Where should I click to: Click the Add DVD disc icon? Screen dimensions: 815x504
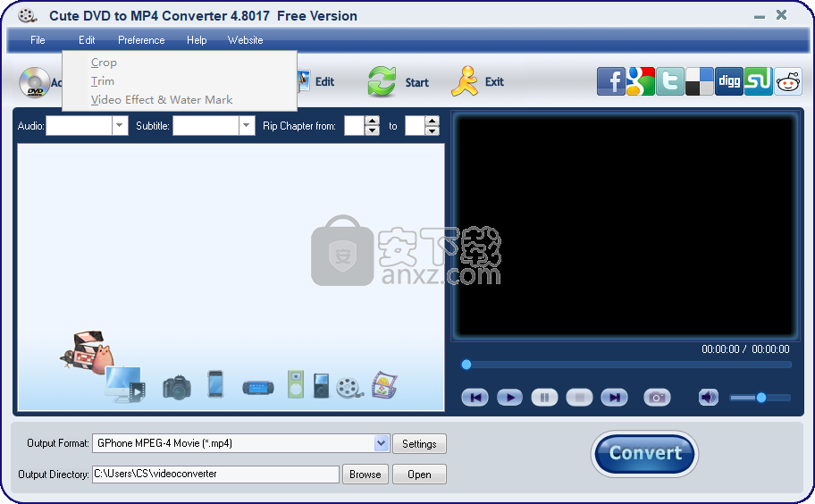click(x=34, y=82)
